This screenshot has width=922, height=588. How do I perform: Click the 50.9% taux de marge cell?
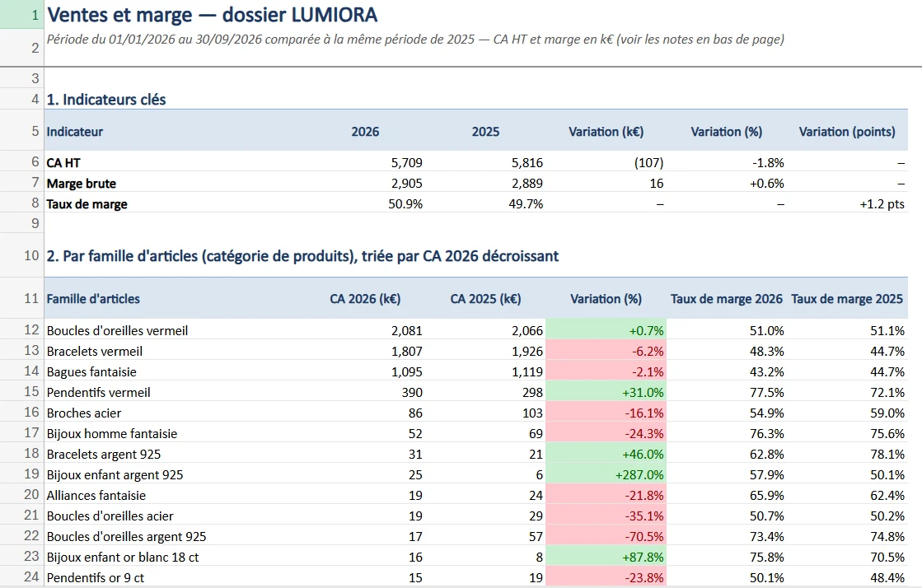pos(365,203)
